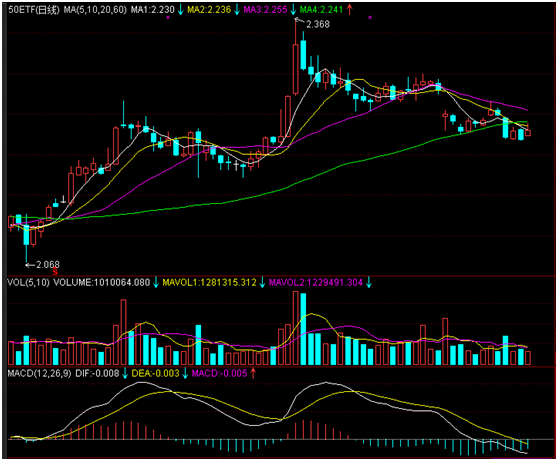The height and width of the screenshot is (461, 558).
Task: Click the DEA:-0.003 value
Action: pos(156,373)
